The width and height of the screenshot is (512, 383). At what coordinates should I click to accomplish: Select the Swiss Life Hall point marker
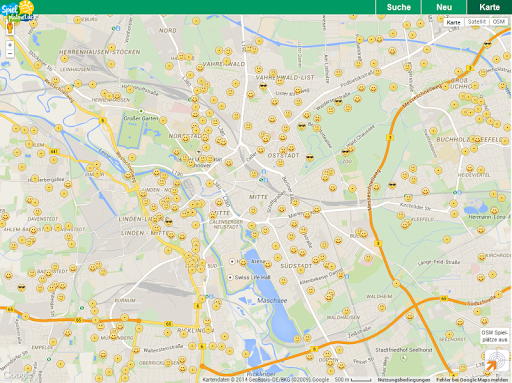click(x=230, y=277)
